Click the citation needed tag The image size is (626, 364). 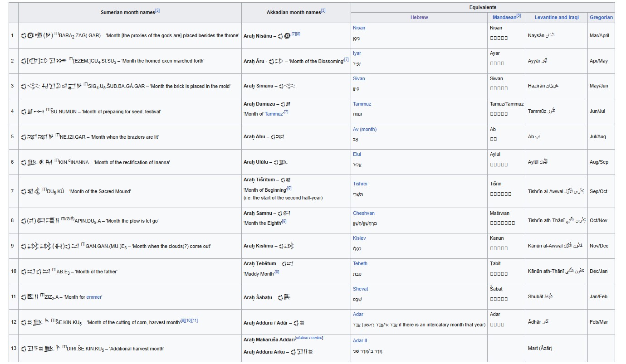[x=309, y=338]
